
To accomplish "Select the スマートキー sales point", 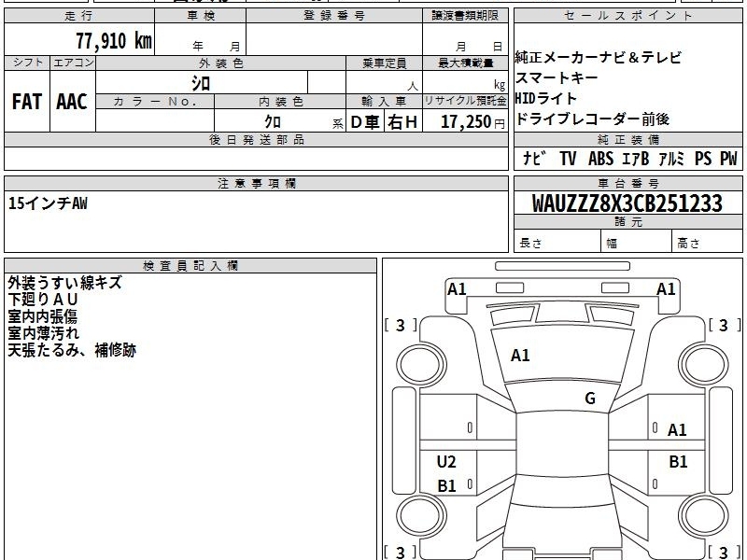I will click(x=557, y=77).
